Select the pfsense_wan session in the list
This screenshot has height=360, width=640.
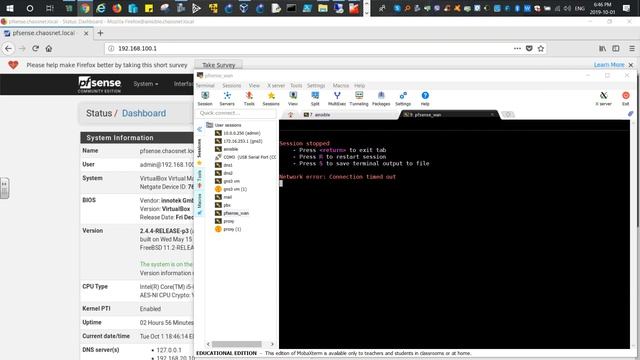[x=232, y=213]
